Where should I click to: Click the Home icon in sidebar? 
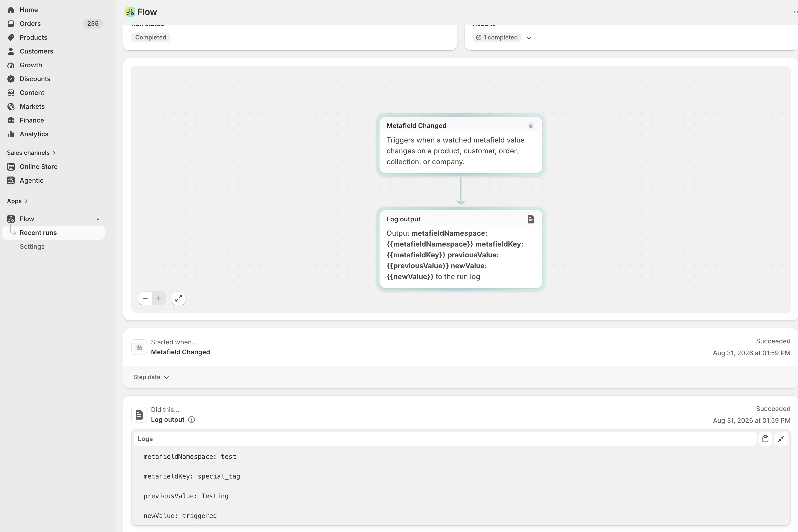(x=11, y=10)
